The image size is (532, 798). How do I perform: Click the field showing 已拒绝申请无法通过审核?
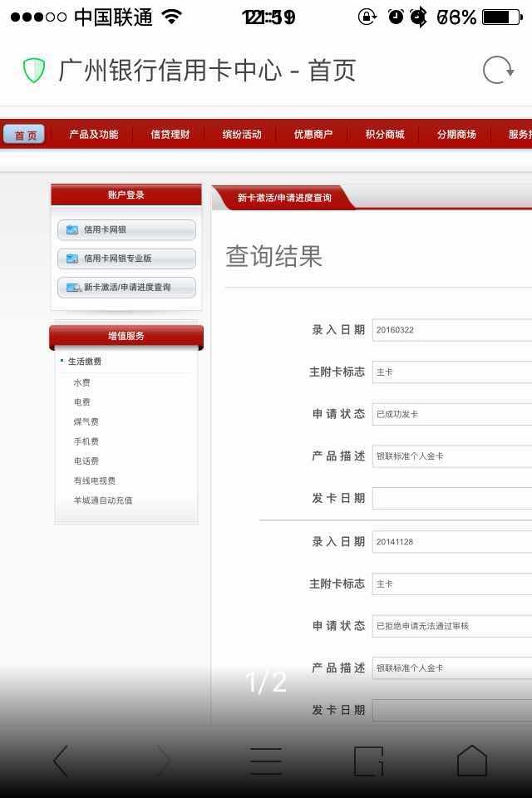tap(452, 626)
